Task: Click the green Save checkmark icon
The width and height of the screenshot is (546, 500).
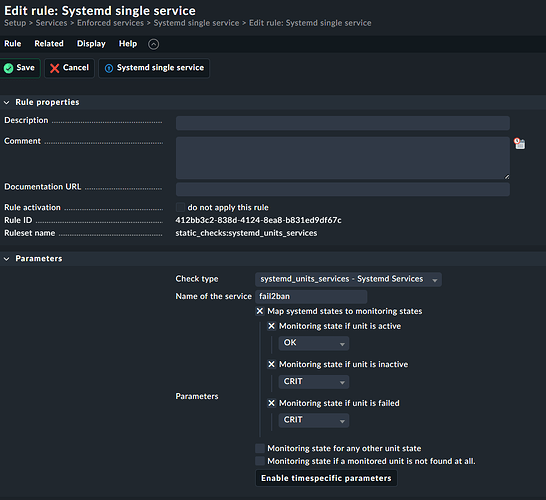Action: (x=9, y=68)
